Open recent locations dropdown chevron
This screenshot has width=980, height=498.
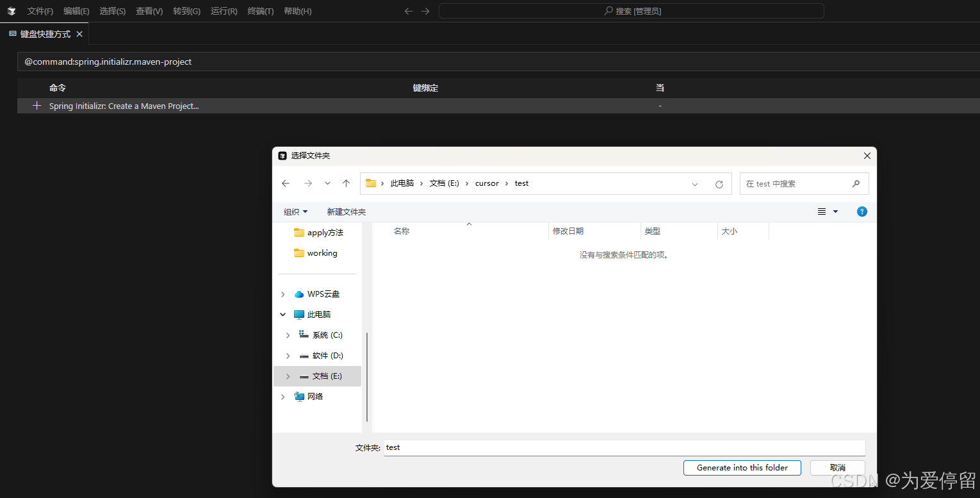tap(327, 183)
